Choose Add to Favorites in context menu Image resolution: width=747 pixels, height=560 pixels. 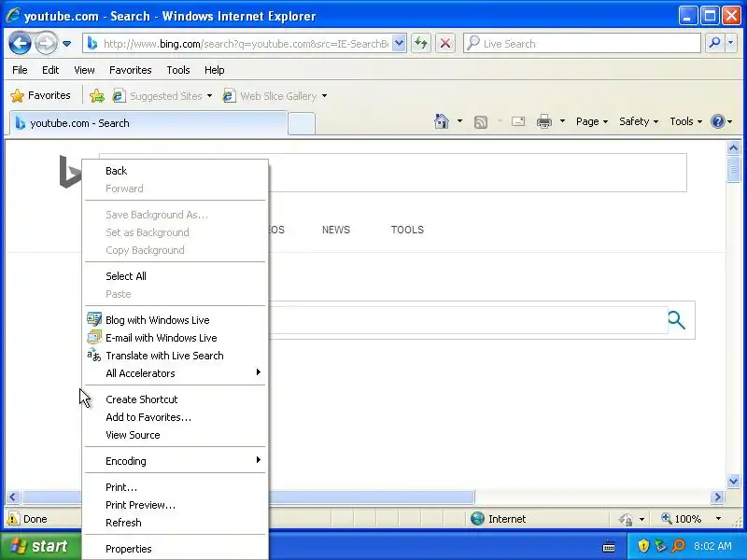pyautogui.click(x=175, y=417)
